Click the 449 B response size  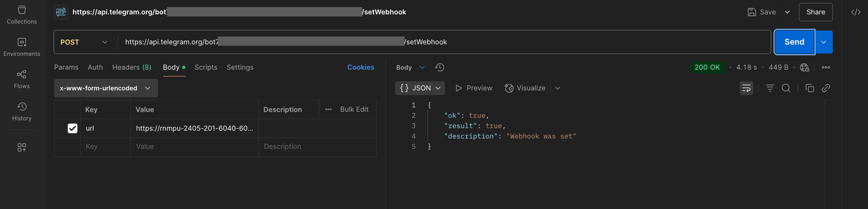778,67
